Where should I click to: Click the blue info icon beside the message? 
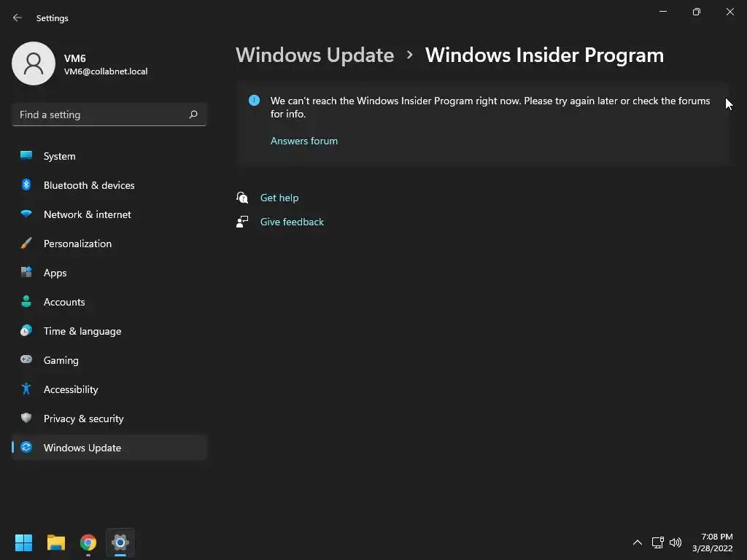(254, 101)
